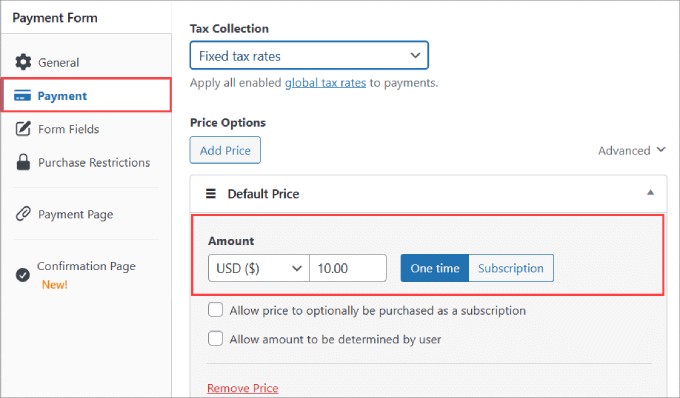This screenshot has width=680, height=398.
Task: Open the USD ($) currency dropdown
Action: (x=259, y=268)
